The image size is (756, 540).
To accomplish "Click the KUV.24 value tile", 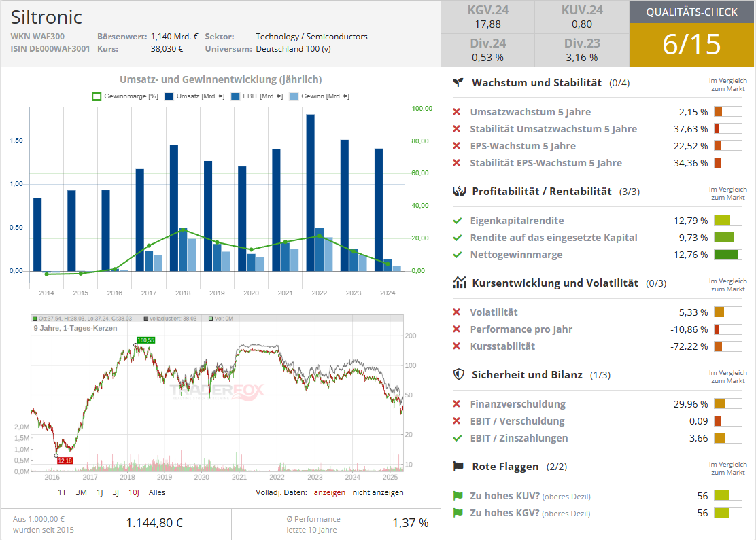I will [582, 17].
